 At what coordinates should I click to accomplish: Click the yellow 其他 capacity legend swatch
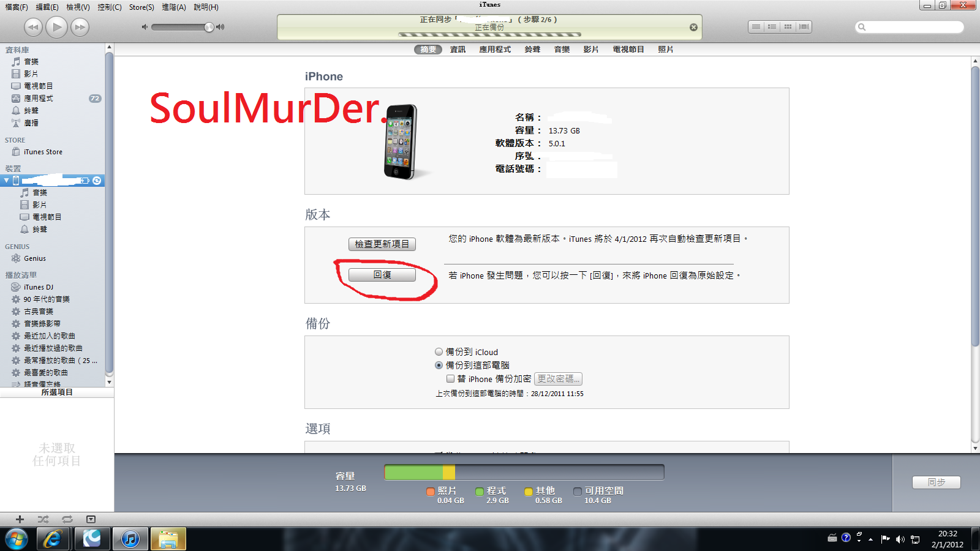point(529,491)
